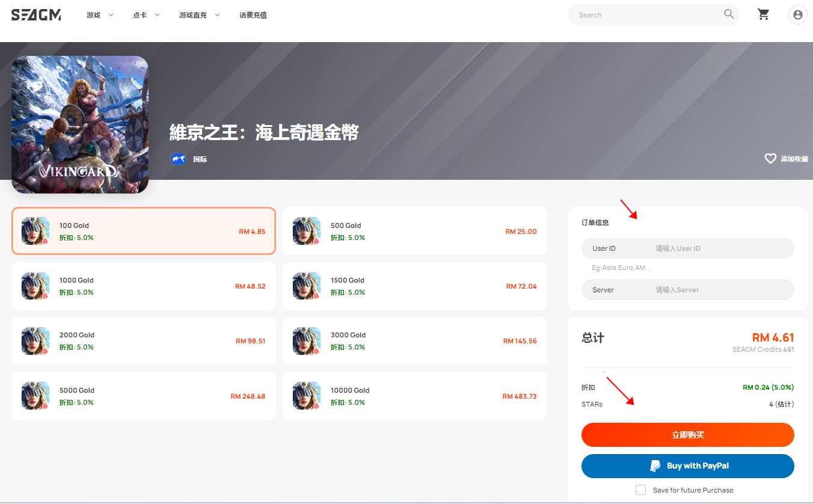Click the 100 Gold item icon

[35, 231]
